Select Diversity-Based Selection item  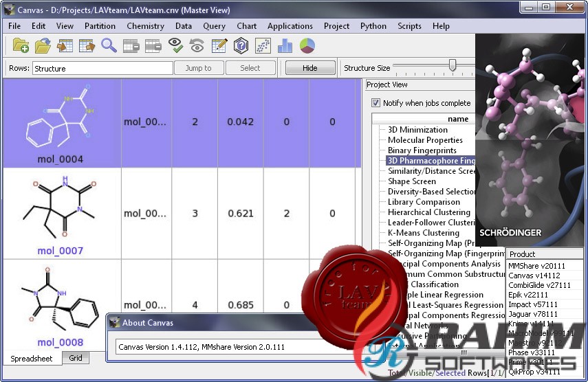[x=431, y=192]
